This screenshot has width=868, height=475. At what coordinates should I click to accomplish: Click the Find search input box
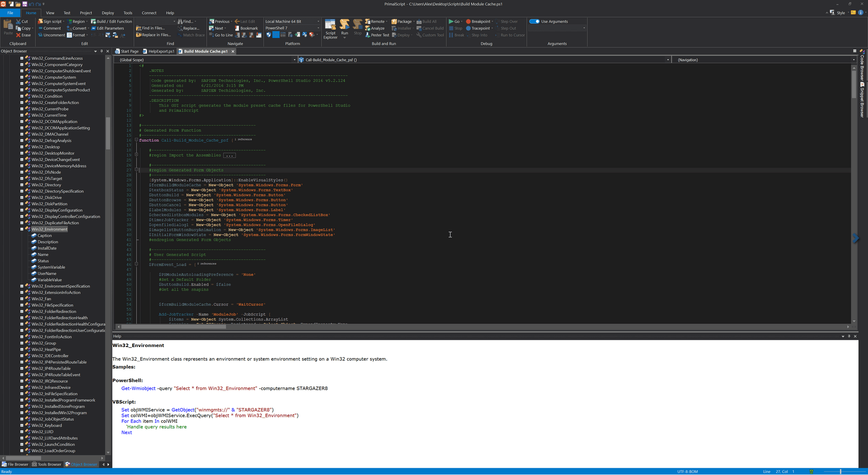tap(156, 22)
